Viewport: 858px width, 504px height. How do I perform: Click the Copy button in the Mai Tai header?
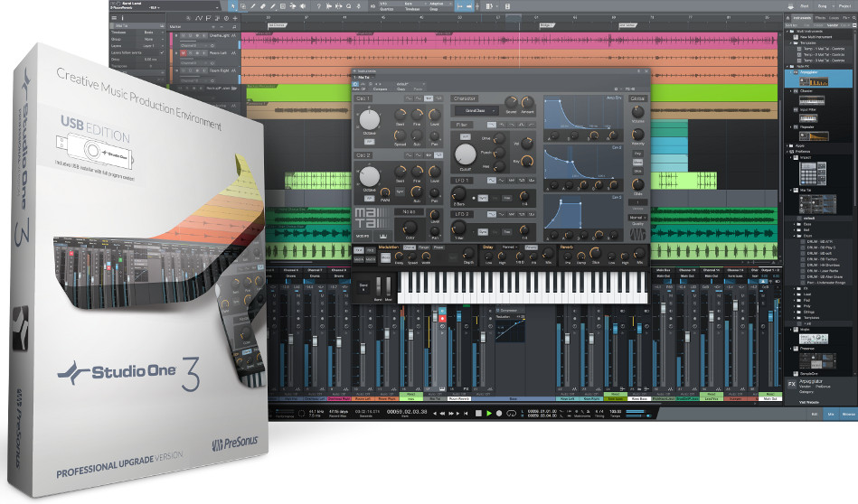pyautogui.click(x=401, y=89)
